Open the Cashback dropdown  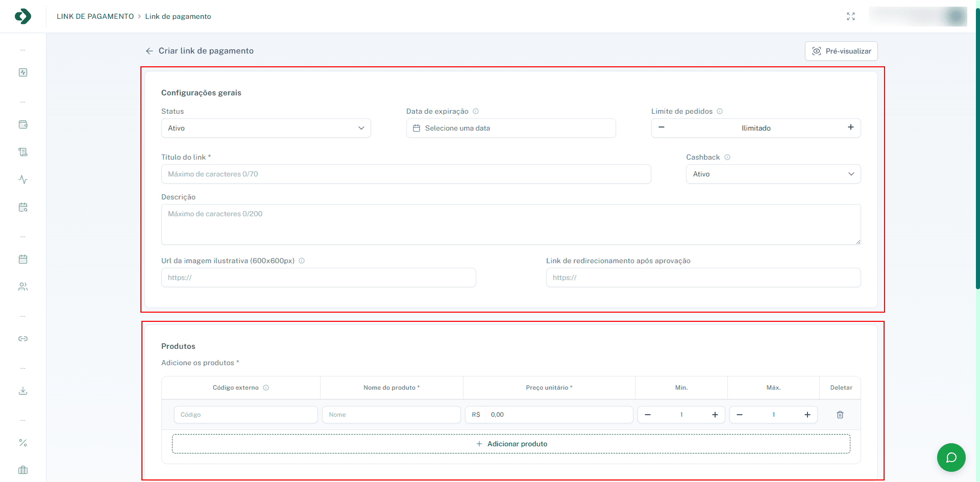coord(772,174)
